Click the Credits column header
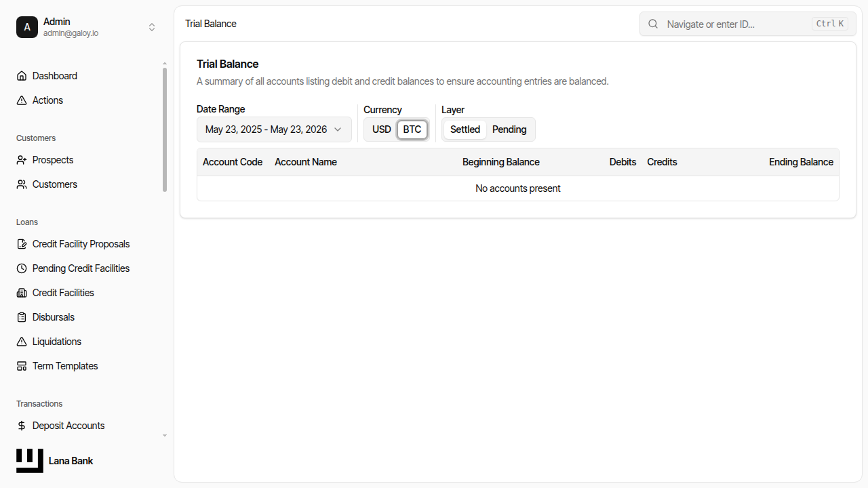The image size is (868, 488). (x=663, y=162)
